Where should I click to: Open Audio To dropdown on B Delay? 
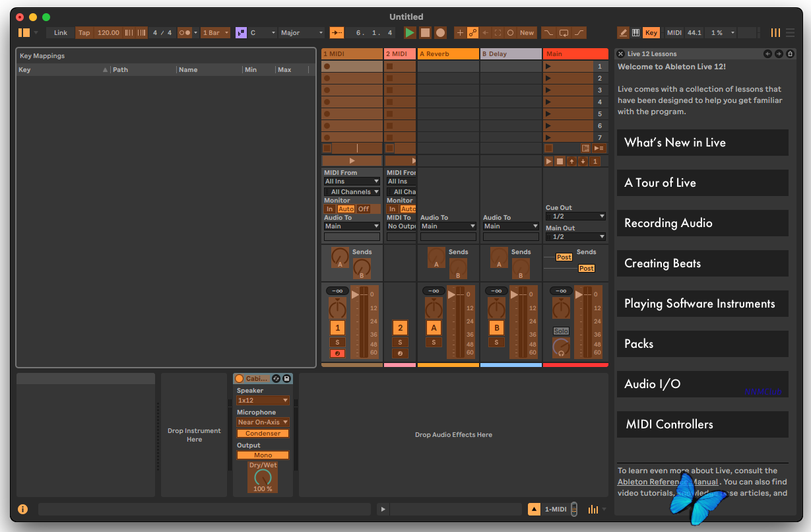click(511, 226)
